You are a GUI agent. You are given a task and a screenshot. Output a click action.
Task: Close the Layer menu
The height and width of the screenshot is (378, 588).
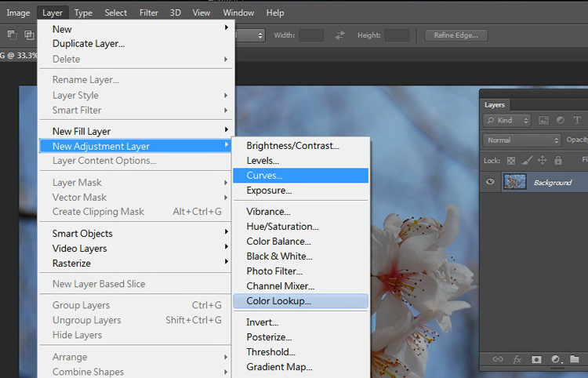[x=53, y=13]
